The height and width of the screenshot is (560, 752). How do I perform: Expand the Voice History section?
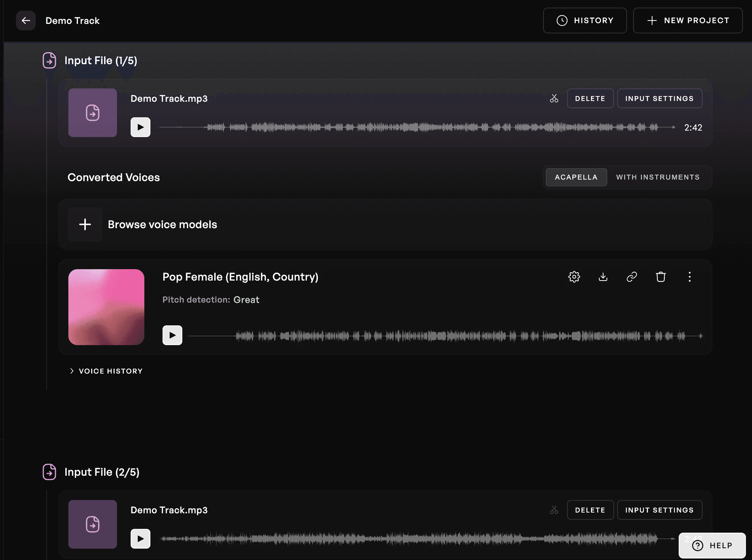point(106,371)
